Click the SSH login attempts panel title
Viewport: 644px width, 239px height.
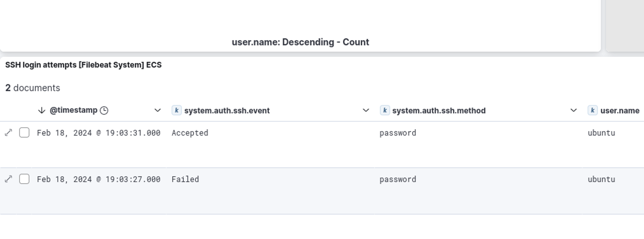click(83, 65)
